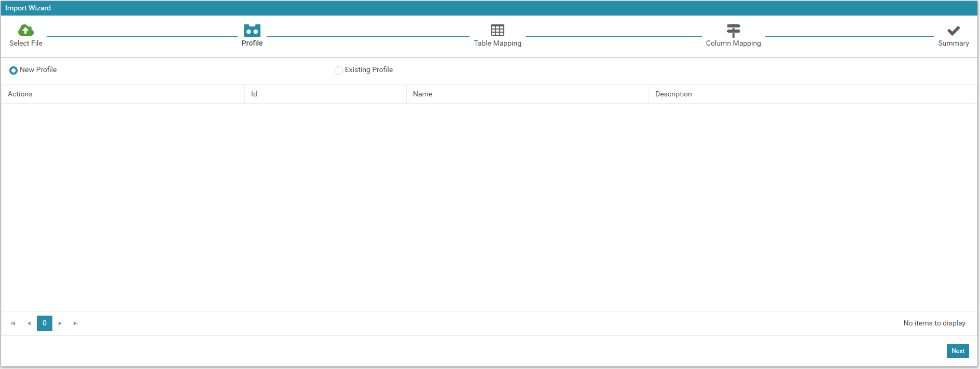This screenshot has height=369, width=980.
Task: Click the Select File cloud upload icon
Action: pos(25,30)
